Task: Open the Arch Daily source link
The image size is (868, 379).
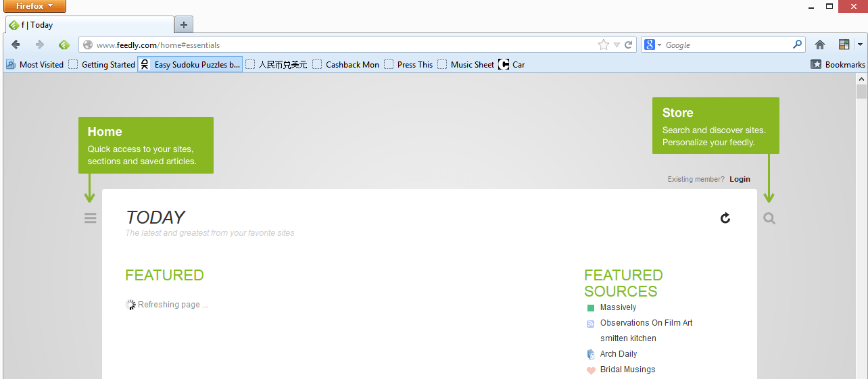Action: point(619,354)
